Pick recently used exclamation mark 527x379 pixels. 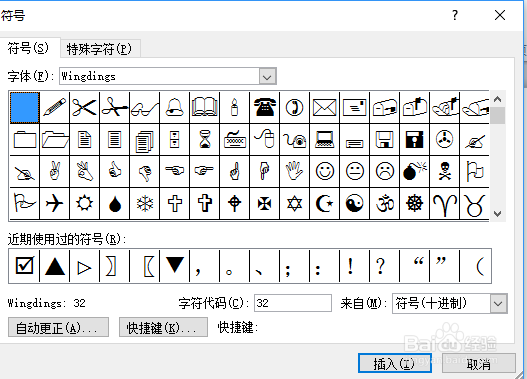pyautogui.click(x=354, y=266)
